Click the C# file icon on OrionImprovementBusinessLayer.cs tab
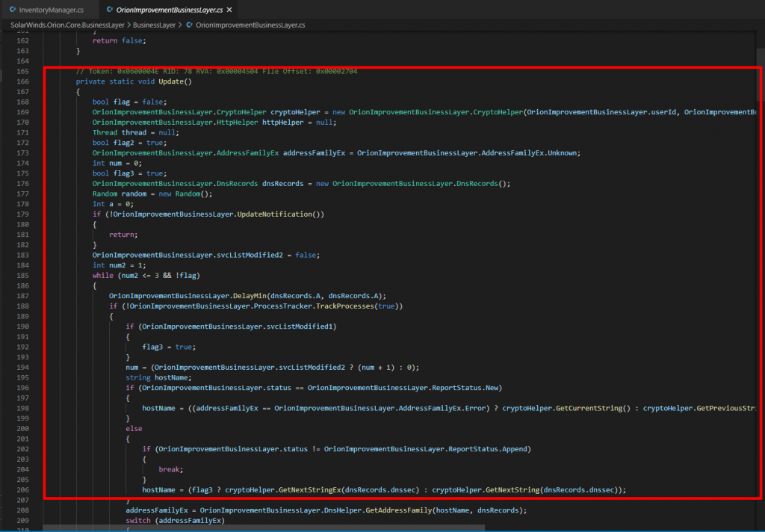The height and width of the screenshot is (532, 765). [110, 10]
